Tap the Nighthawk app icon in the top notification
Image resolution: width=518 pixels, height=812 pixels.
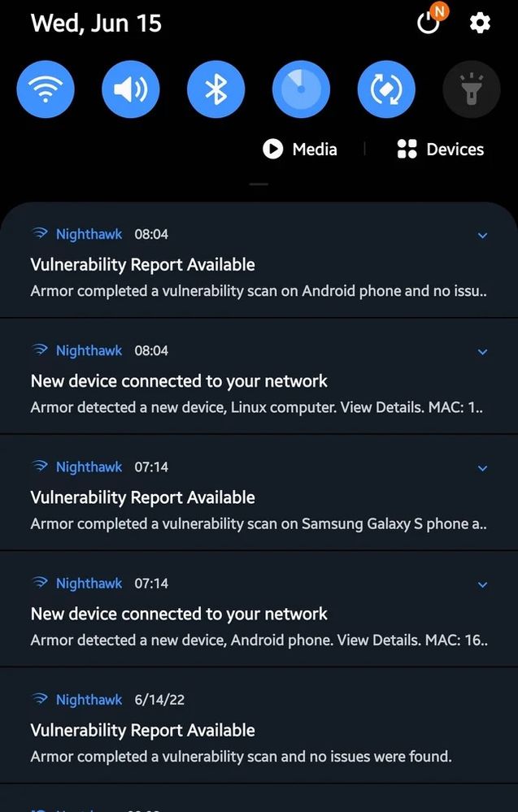40,234
